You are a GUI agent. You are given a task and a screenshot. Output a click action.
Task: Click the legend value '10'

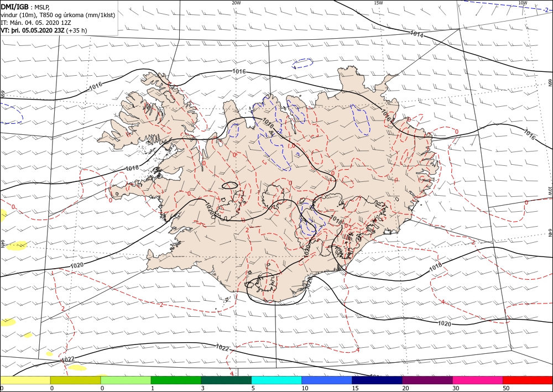305,388
